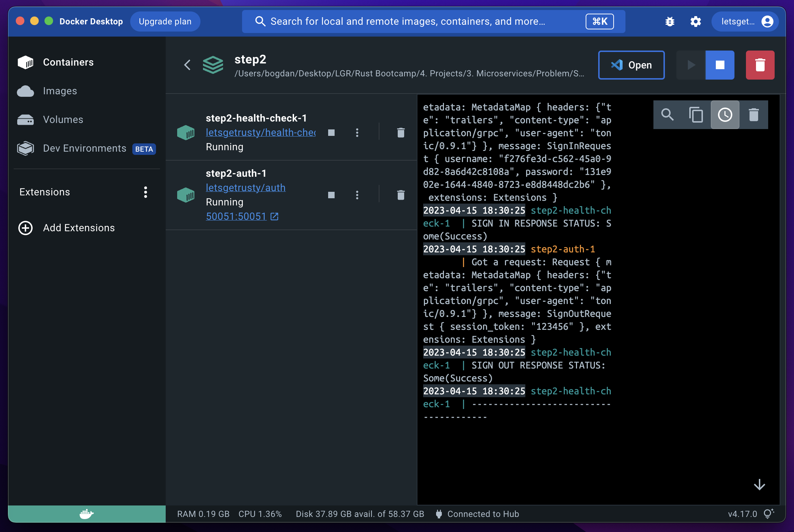Stop the step2 compose stack
The height and width of the screenshot is (532, 794).
coord(720,65)
